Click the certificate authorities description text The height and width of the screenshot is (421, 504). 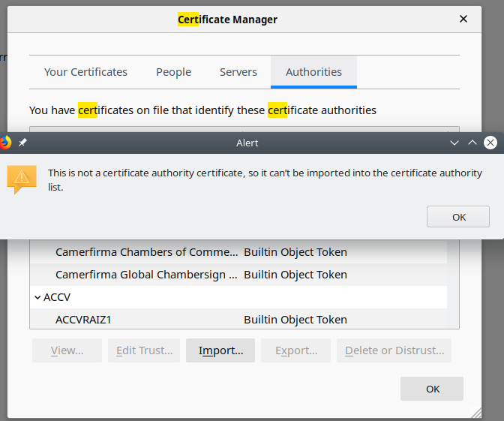click(202, 110)
